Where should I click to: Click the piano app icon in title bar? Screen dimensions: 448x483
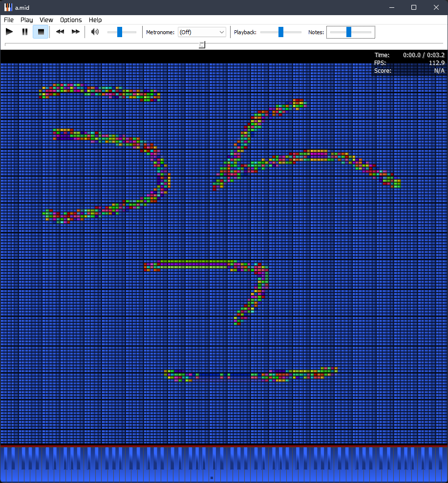[x=8, y=7]
